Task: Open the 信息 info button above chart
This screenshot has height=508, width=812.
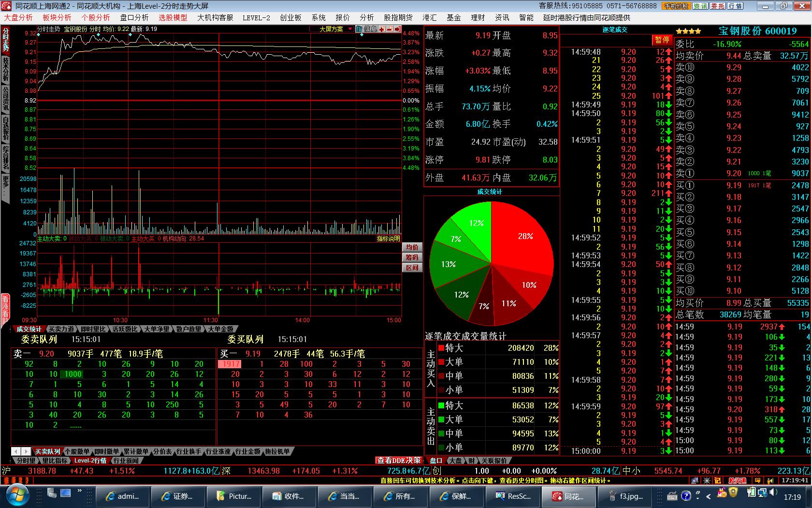Action: 370,29
